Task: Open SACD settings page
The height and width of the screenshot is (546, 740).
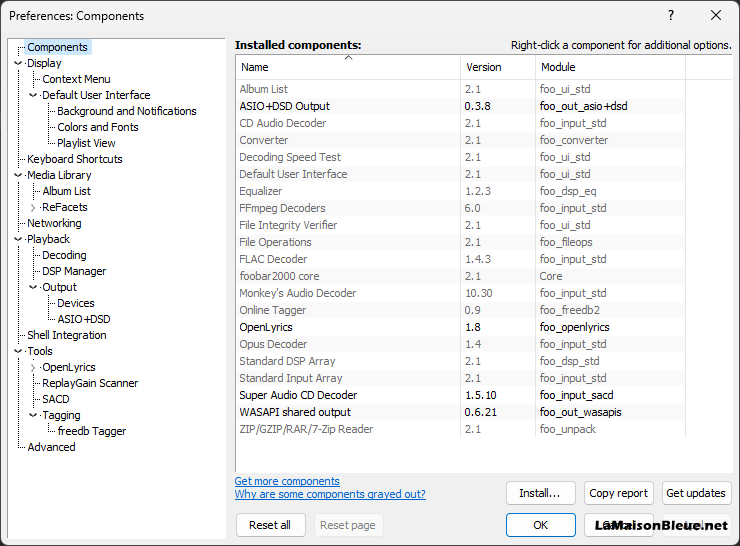Action: click(x=56, y=399)
